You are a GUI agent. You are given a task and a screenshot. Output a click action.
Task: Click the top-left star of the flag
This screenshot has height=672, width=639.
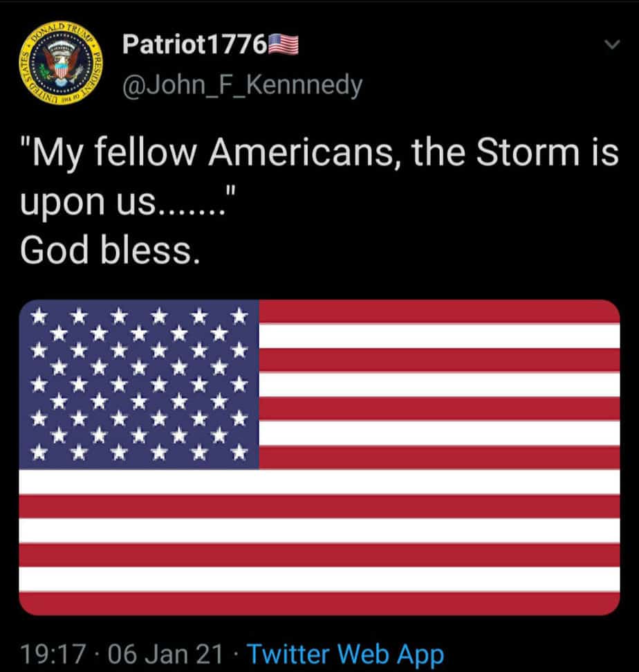coord(39,316)
